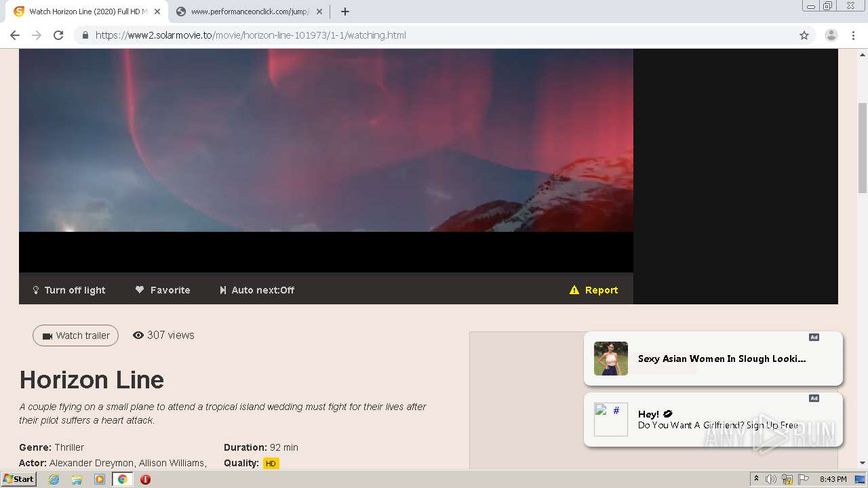Click the video player frame
The width and height of the screenshot is (868, 488).
326,161
